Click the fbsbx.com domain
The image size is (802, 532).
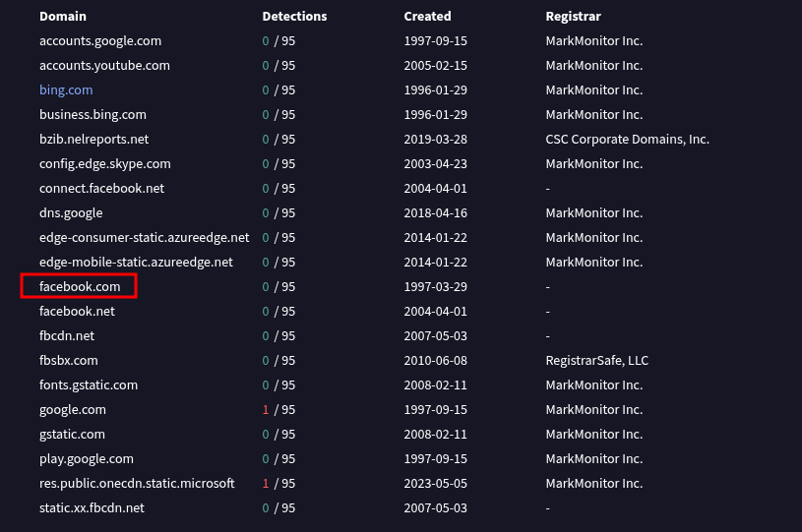click(69, 360)
